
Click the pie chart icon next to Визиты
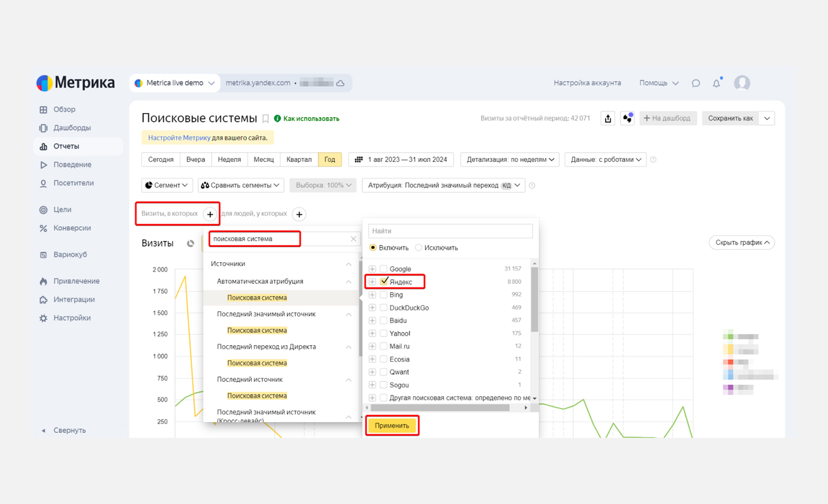[x=191, y=244]
